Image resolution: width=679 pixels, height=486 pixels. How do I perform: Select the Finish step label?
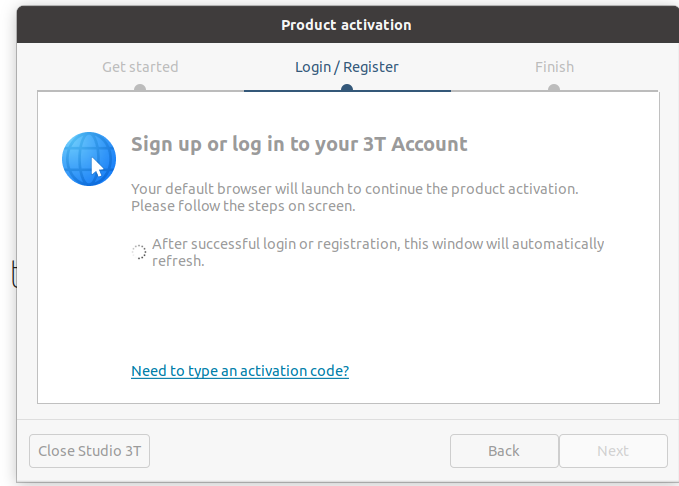point(554,67)
